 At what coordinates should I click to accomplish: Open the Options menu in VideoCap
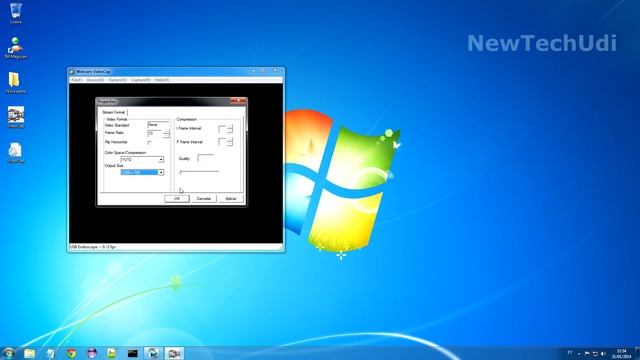click(117, 80)
